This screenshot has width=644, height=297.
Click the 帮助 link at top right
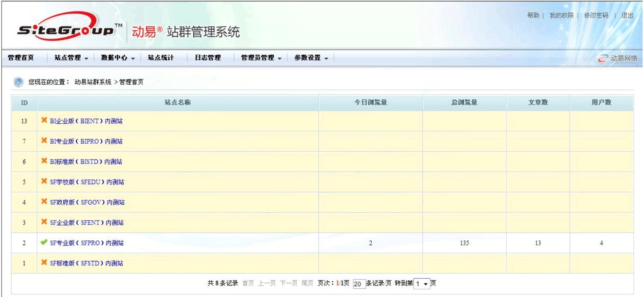533,15
